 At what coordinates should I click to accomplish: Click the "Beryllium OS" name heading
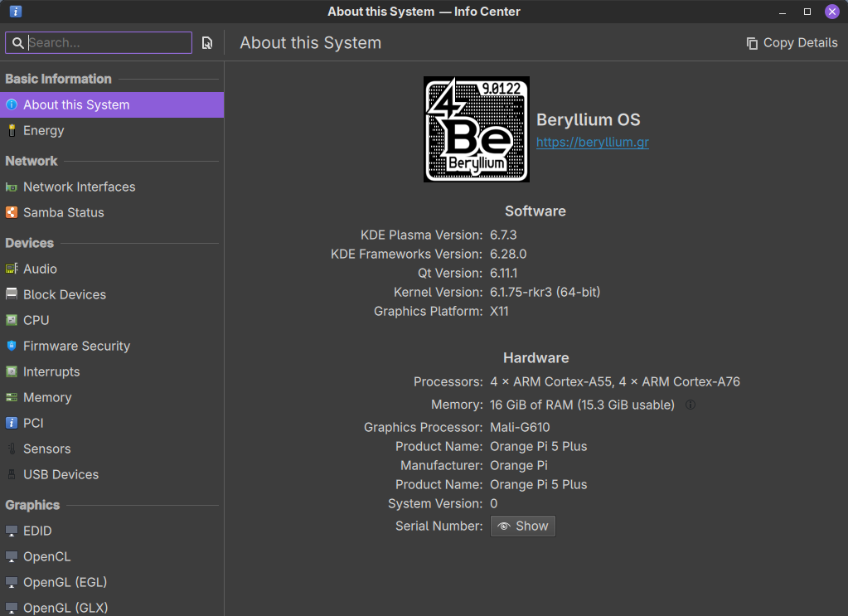coord(588,119)
